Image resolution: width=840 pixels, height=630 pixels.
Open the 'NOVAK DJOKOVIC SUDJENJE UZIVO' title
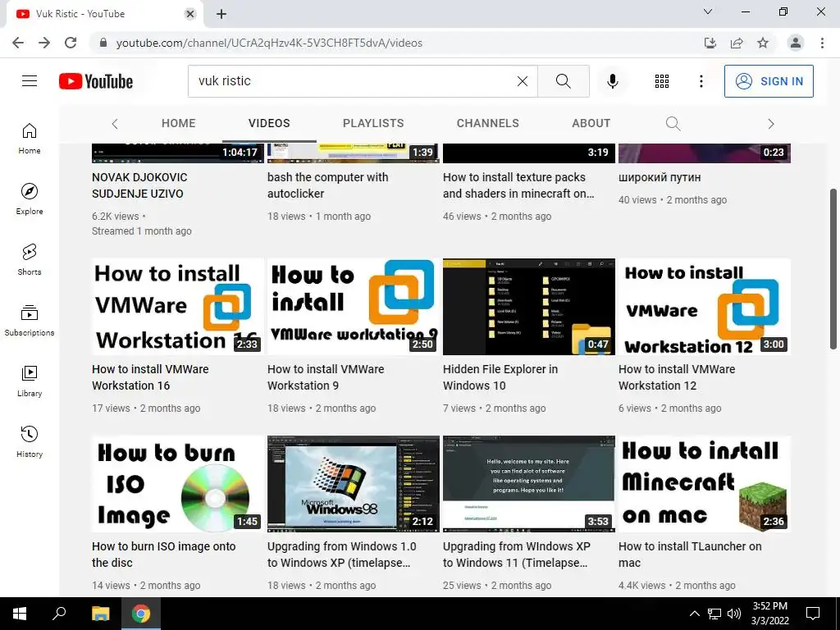pyautogui.click(x=139, y=185)
